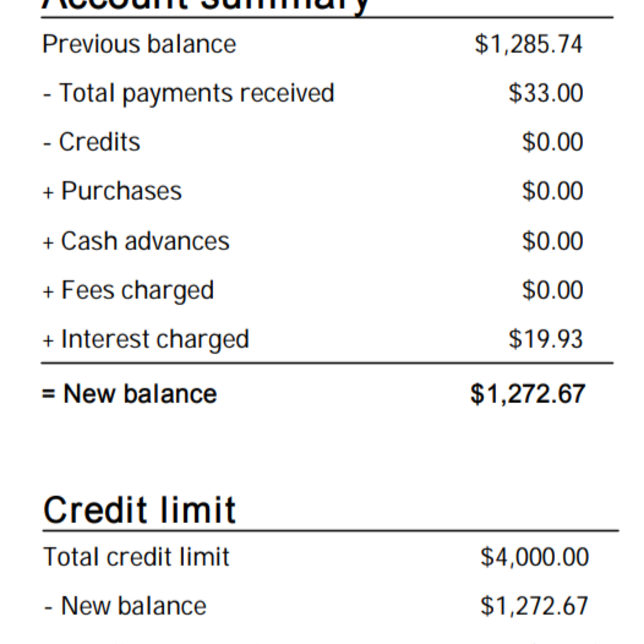Click the $1,272.67 amount under Credit limit
Screen dimensions: 644x644
click(534, 606)
